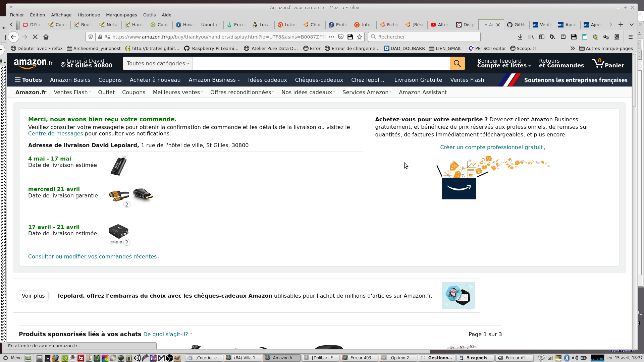The width and height of the screenshot is (644, 362).
Task: Click the Firefox home button
Action: (x=46, y=37)
